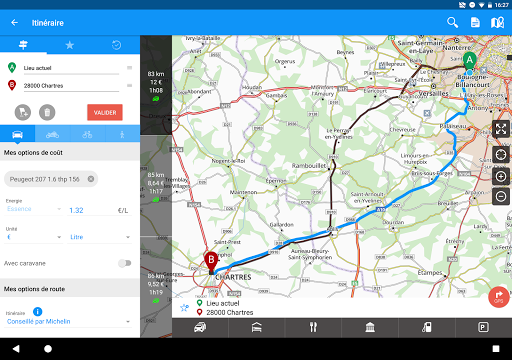Open the Litre volume unit dropdown

[99, 237]
